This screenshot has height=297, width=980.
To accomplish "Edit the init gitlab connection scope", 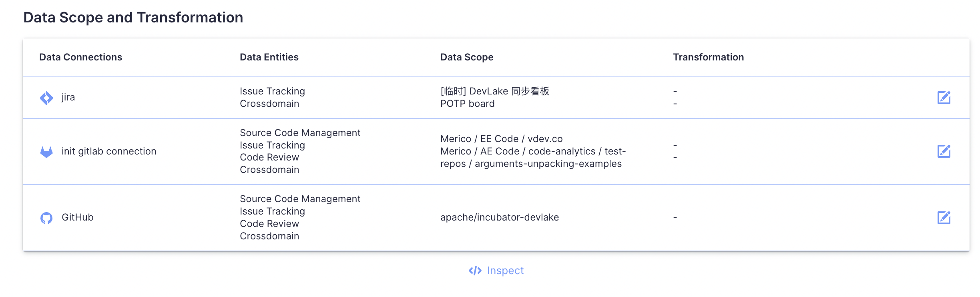I will [x=944, y=151].
